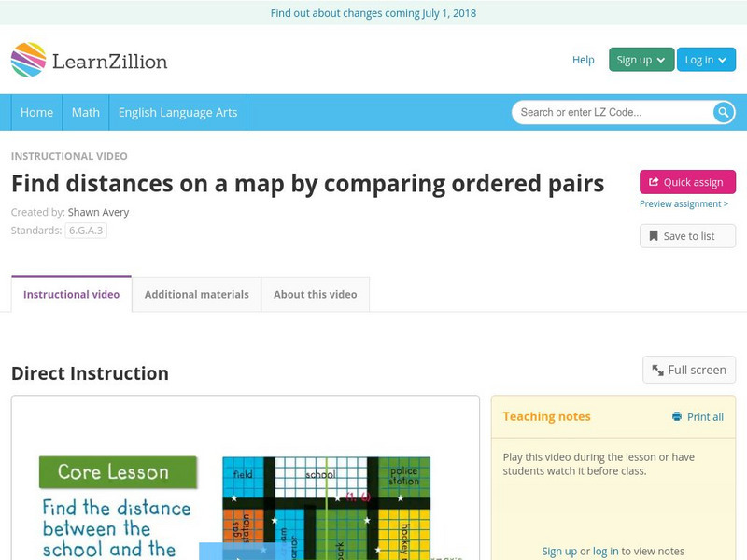The image size is (747, 560).
Task: Select the Home menu item
Action: [36, 112]
